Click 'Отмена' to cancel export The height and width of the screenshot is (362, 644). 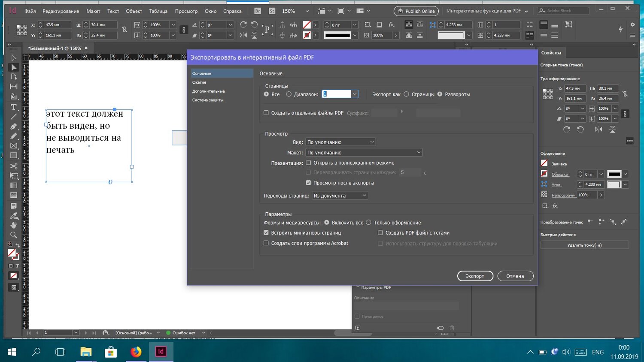[x=515, y=276]
